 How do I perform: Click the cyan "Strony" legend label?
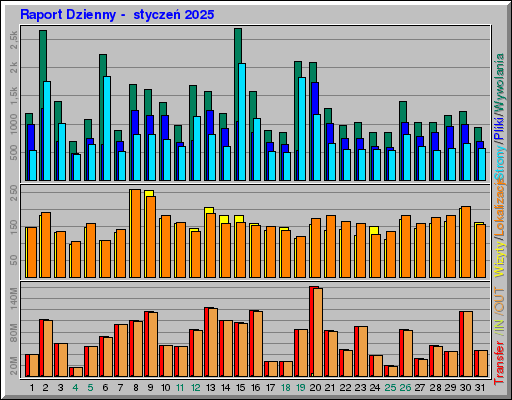pos(499,163)
